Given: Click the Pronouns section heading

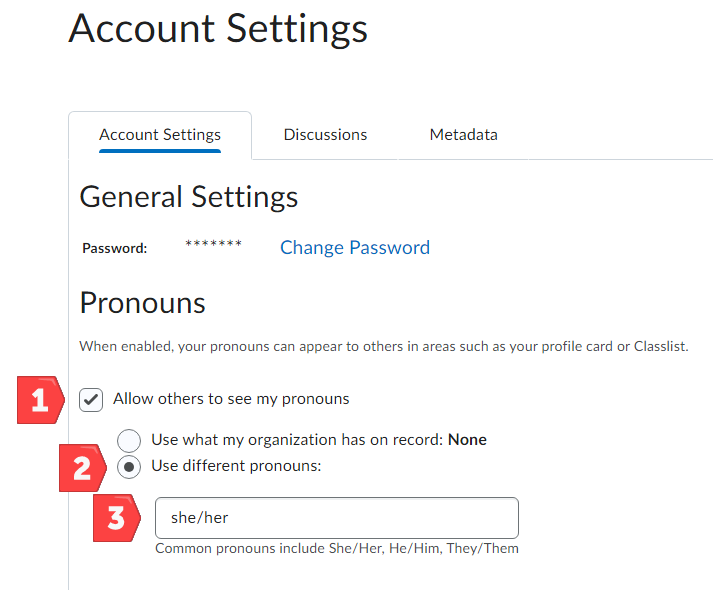Looking at the screenshot, I should pos(142,302).
